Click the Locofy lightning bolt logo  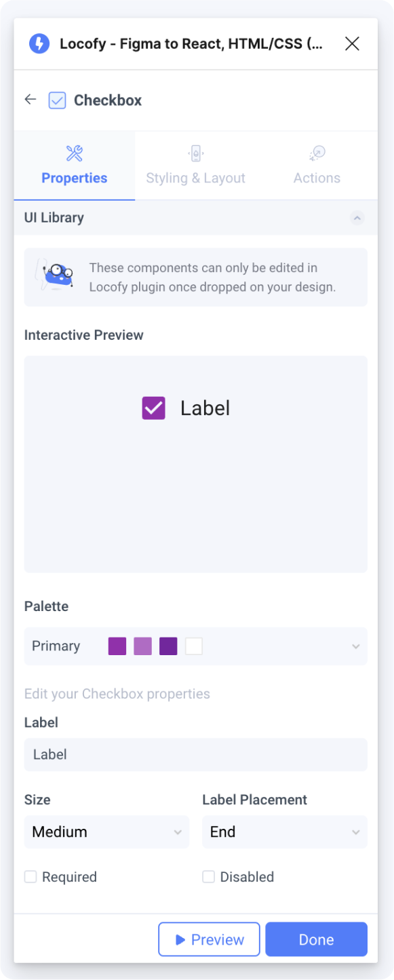pos(39,43)
